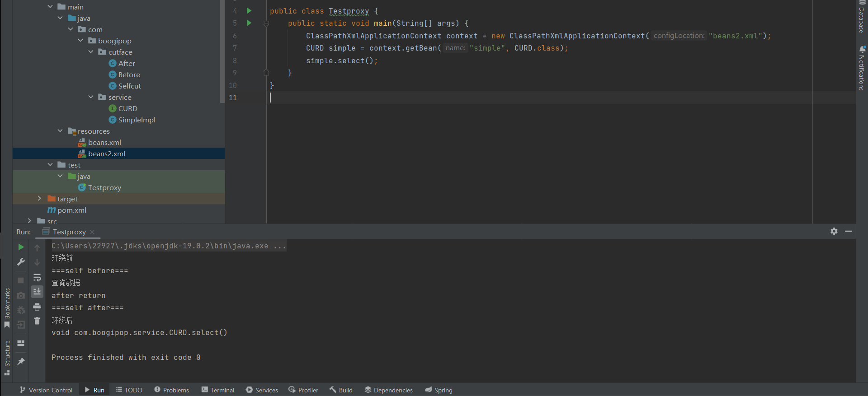Open the Profiler tool window
This screenshot has height=396, width=868.
(x=303, y=390)
